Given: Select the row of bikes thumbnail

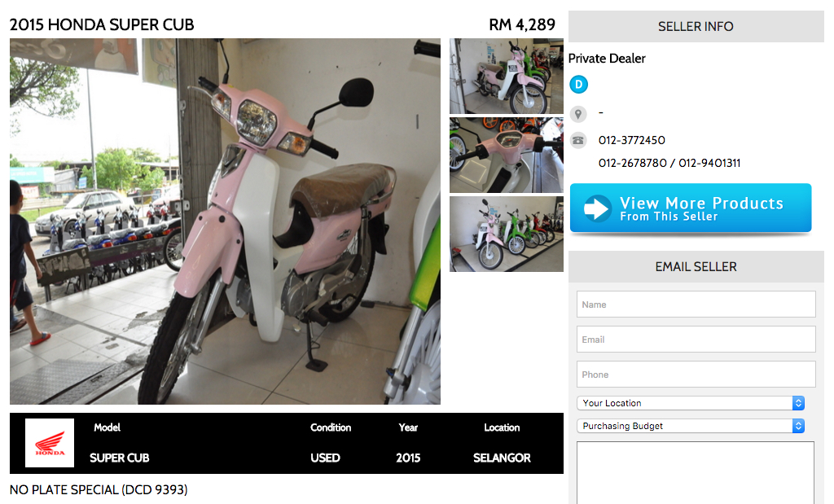Looking at the screenshot, I should [507, 234].
